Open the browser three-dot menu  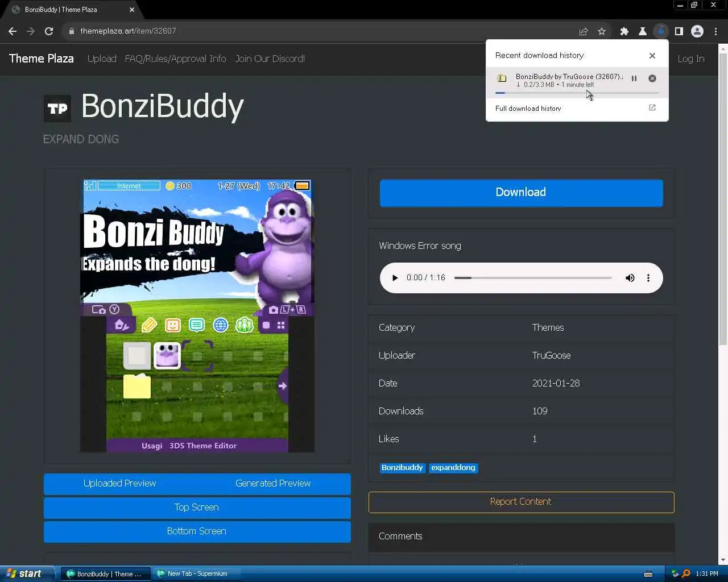[x=716, y=31]
